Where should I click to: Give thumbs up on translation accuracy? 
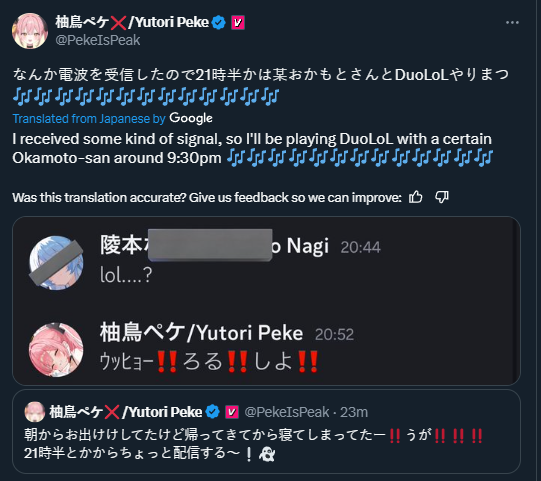pyautogui.click(x=416, y=197)
